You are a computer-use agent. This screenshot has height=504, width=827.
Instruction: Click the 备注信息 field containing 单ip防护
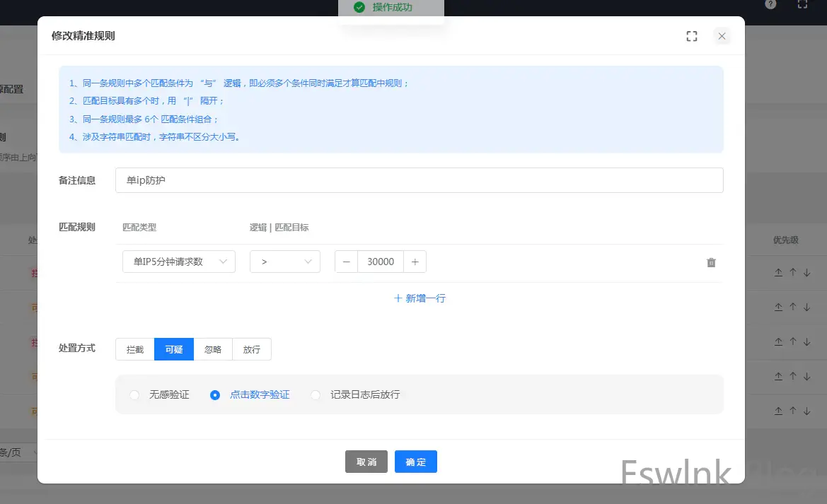tap(420, 180)
